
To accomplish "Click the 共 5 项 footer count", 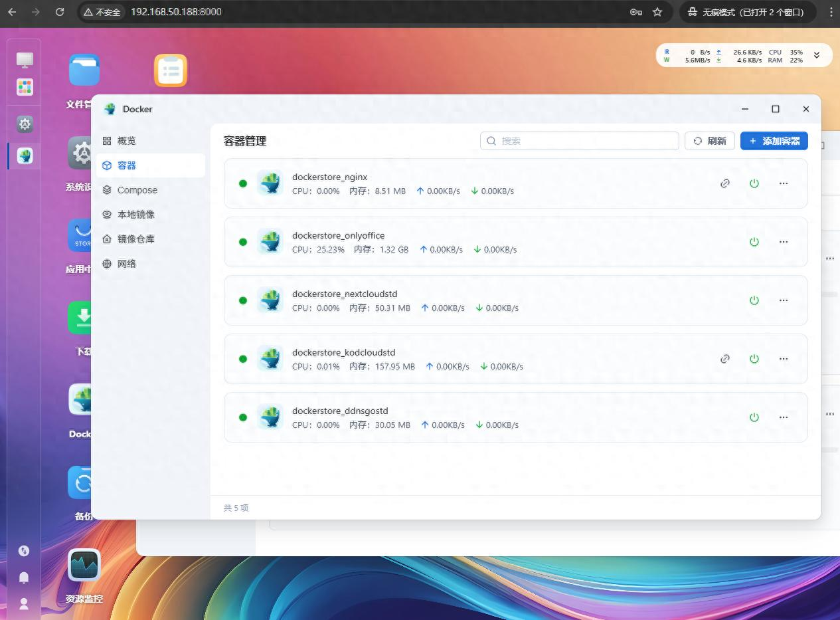I will coord(236,508).
